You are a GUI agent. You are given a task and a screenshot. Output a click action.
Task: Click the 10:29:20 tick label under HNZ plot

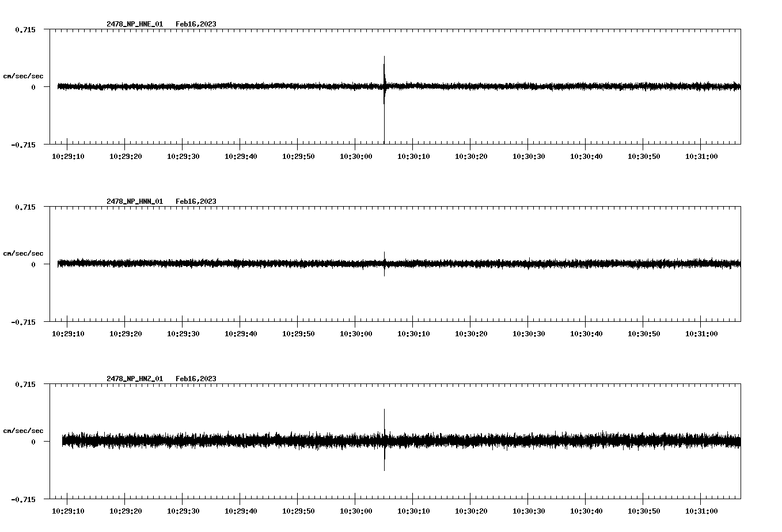coord(126,511)
